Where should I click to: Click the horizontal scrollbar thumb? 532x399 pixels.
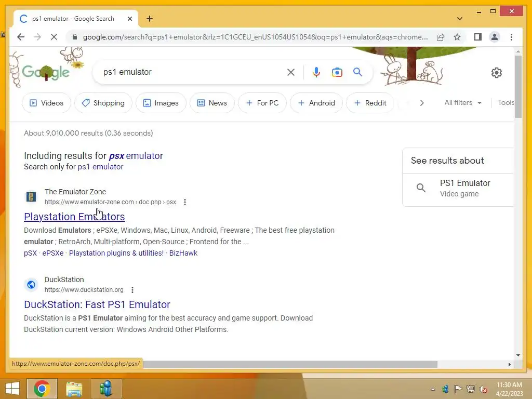290,364
